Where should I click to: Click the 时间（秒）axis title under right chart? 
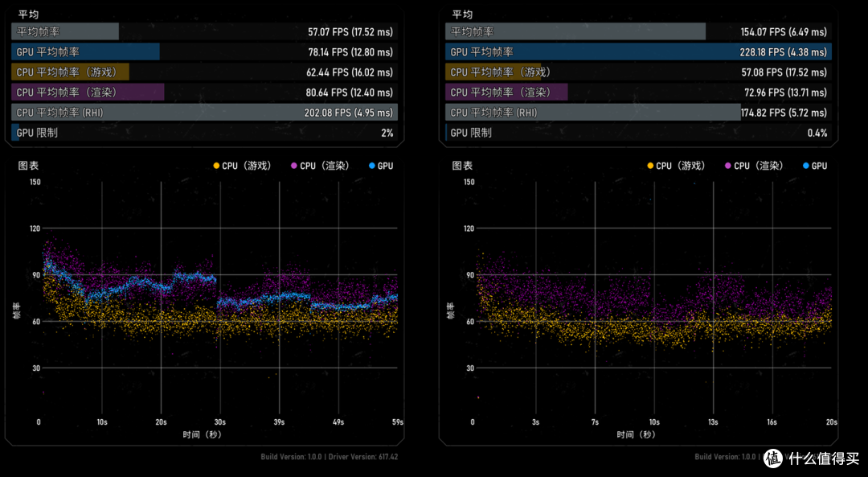[x=636, y=435]
